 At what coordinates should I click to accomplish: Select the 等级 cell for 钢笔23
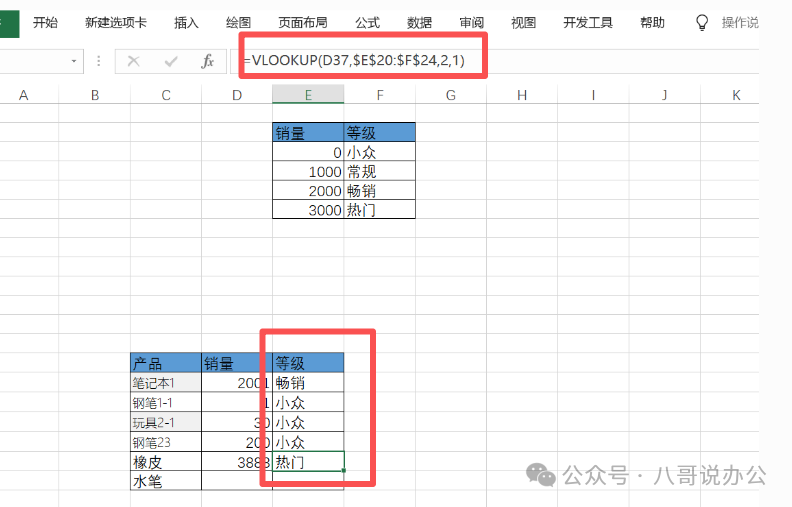pyautogui.click(x=308, y=442)
